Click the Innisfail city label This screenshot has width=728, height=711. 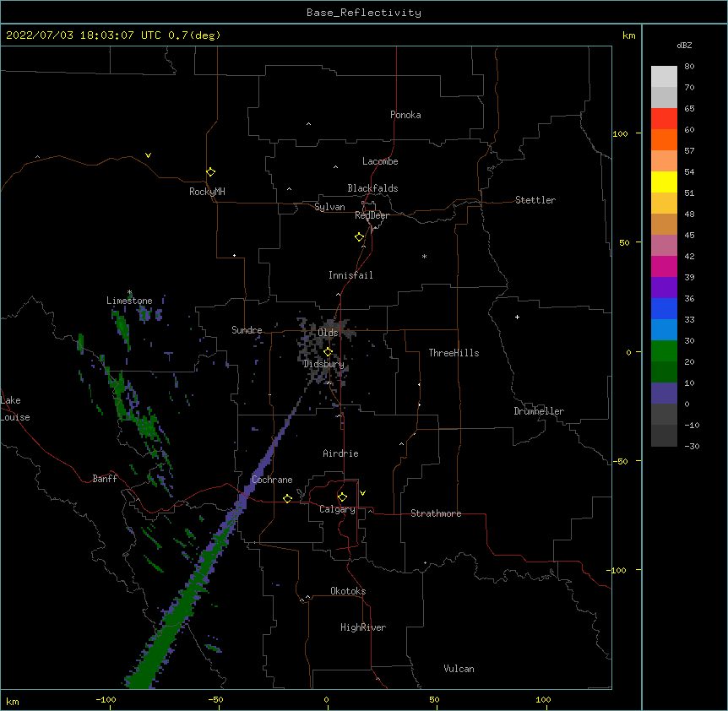click(350, 275)
